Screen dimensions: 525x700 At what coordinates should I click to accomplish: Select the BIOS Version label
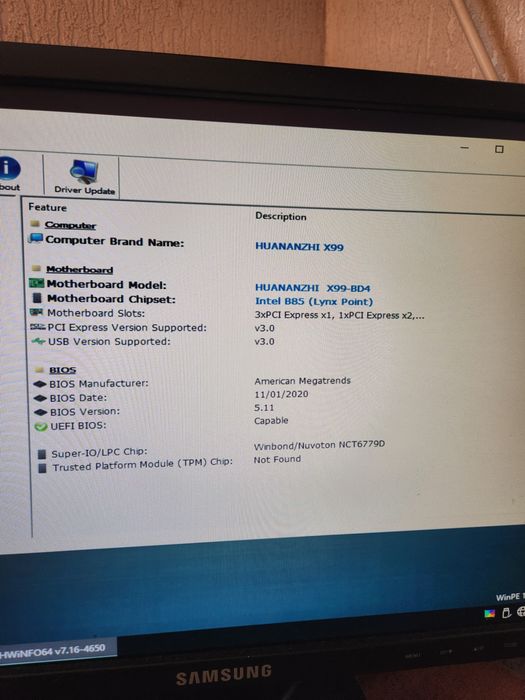coord(85,412)
